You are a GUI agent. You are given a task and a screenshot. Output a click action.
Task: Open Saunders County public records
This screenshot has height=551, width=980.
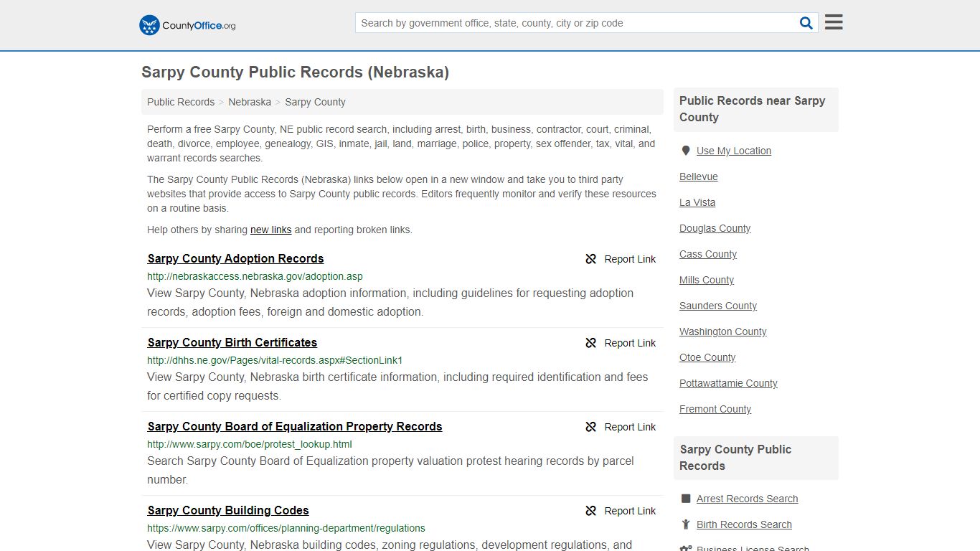click(x=718, y=306)
